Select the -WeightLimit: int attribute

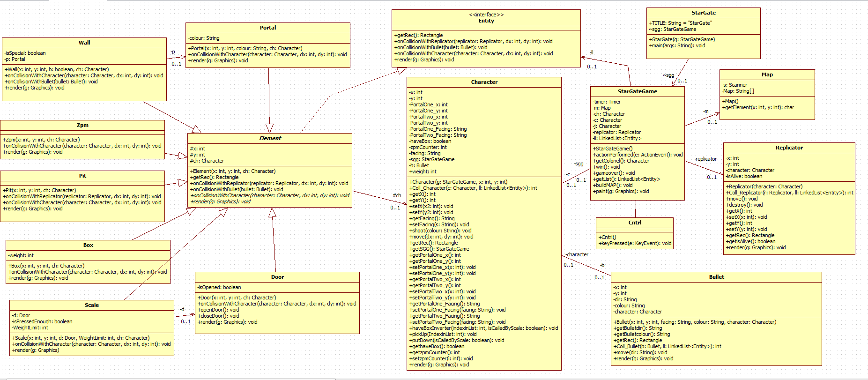[30, 328]
